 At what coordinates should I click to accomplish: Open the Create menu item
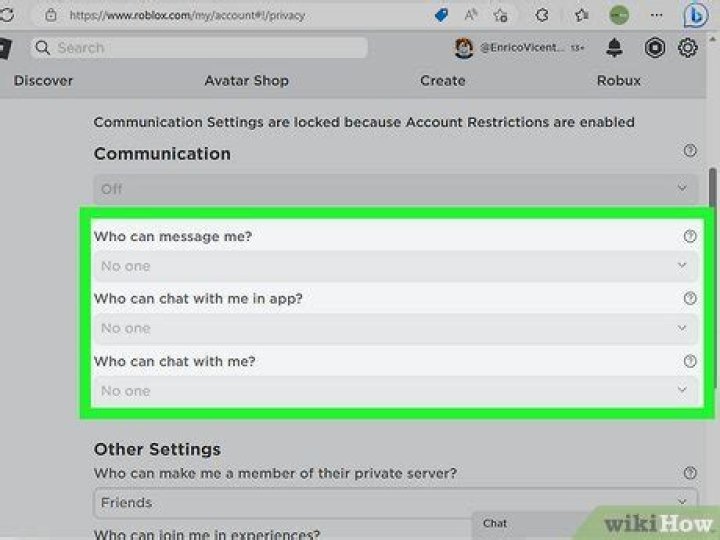pyautogui.click(x=442, y=80)
